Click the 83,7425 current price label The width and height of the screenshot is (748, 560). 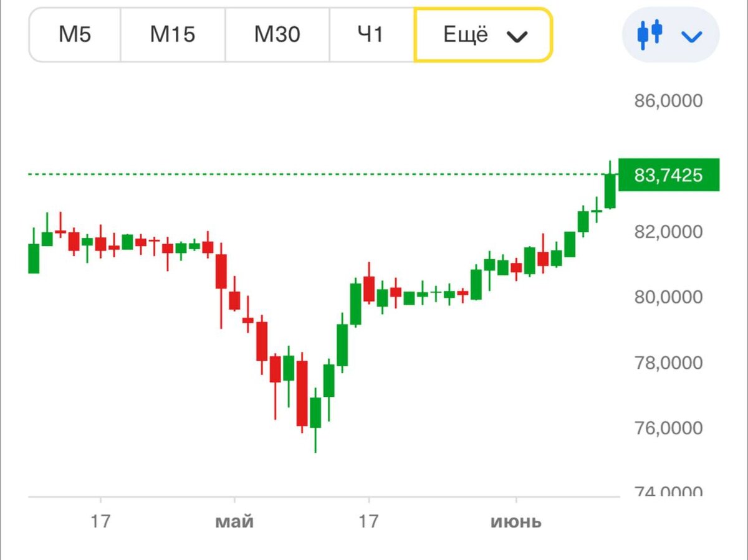669,175
